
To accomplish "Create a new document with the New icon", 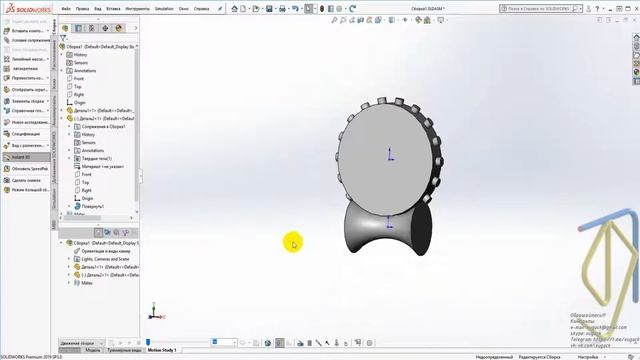I will (244, 9).
